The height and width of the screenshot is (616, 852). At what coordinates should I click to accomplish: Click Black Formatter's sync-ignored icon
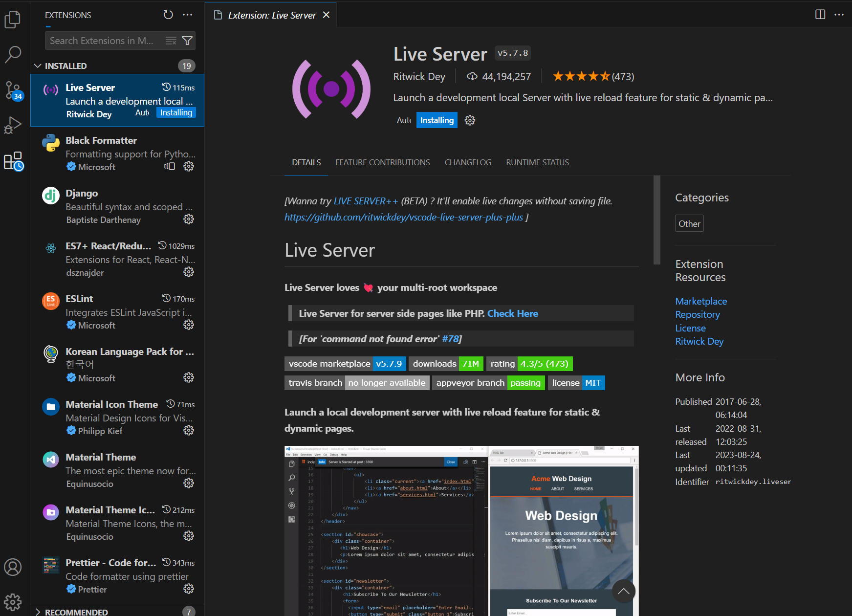point(170,166)
